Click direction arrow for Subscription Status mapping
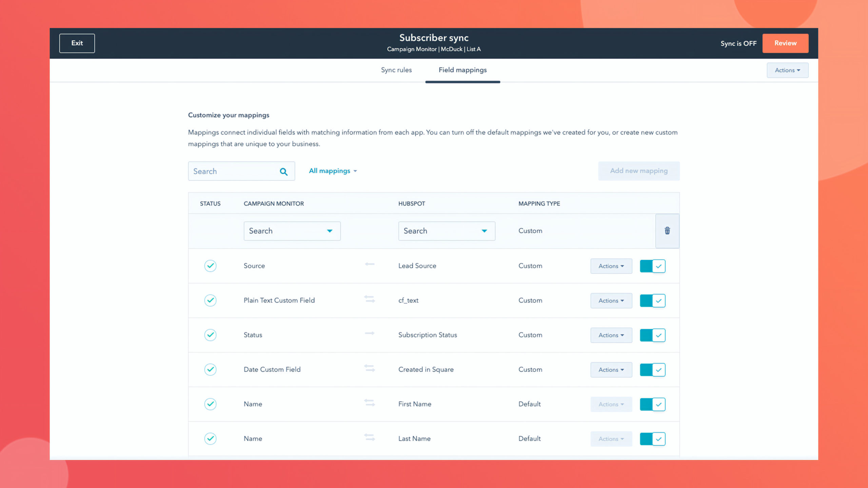 [370, 333]
